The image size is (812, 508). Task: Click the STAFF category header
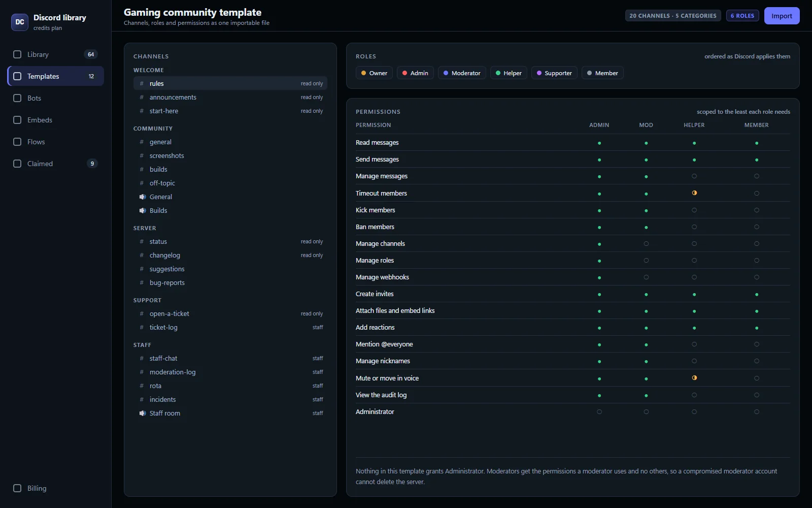tap(142, 345)
